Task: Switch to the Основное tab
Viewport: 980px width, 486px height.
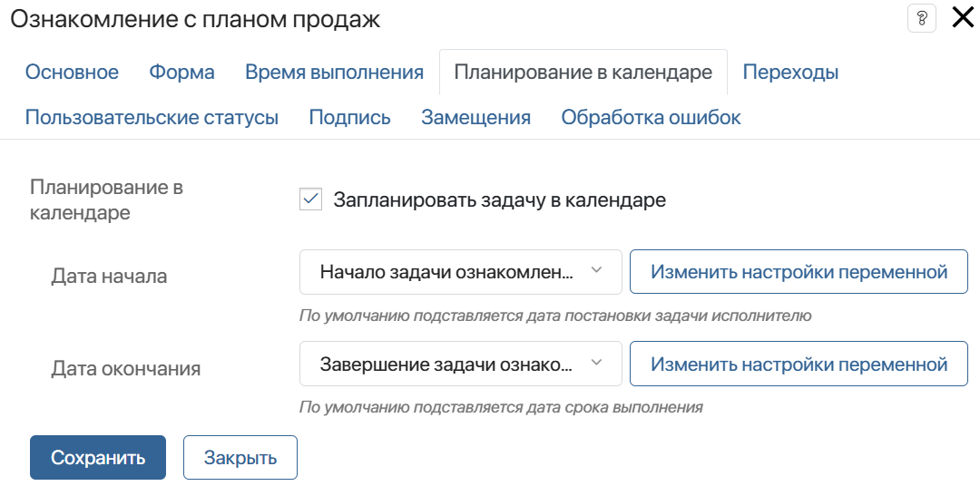Action: pyautogui.click(x=72, y=72)
